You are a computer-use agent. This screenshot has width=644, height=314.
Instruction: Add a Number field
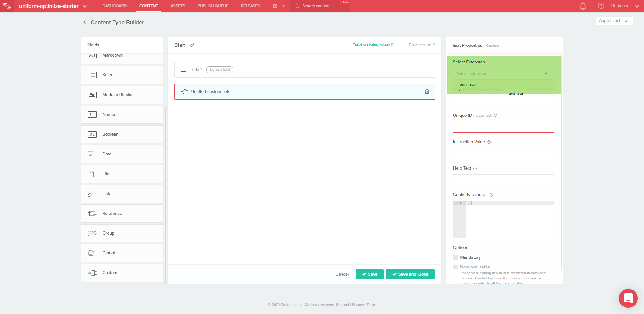click(x=122, y=115)
